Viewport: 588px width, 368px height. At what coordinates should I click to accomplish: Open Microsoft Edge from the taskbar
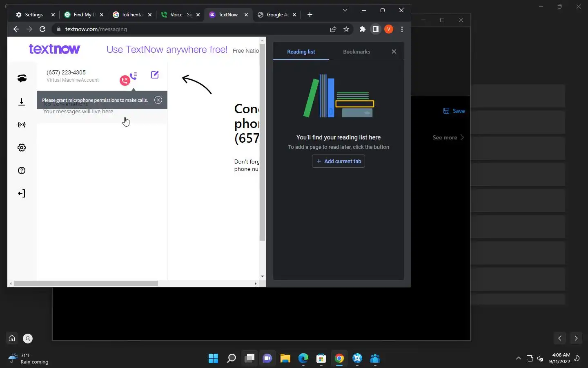[303, 359]
